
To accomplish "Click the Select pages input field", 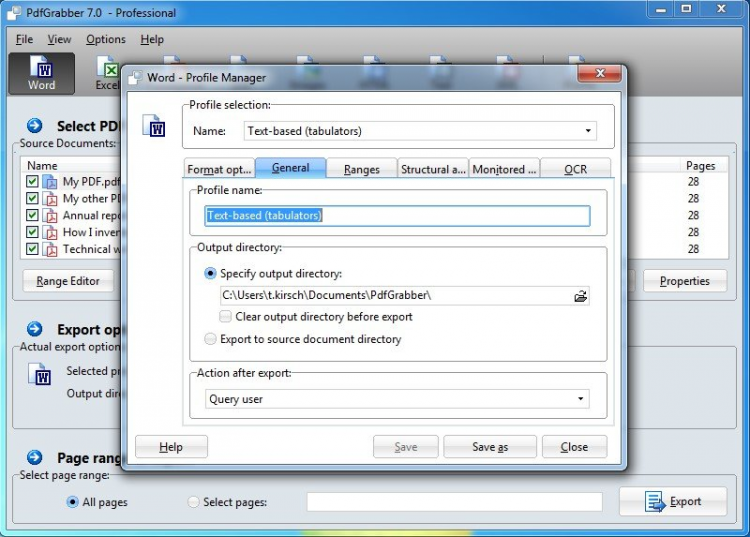I will [x=454, y=502].
